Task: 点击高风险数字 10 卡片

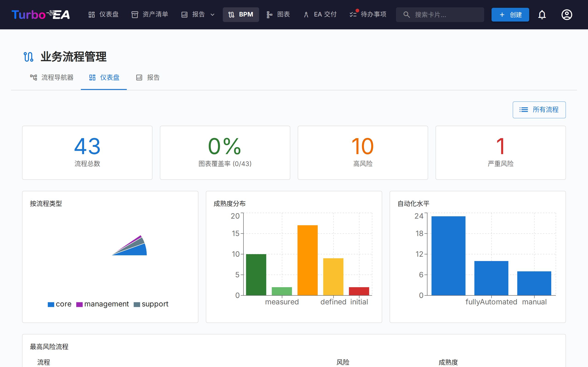Action: pos(362,153)
